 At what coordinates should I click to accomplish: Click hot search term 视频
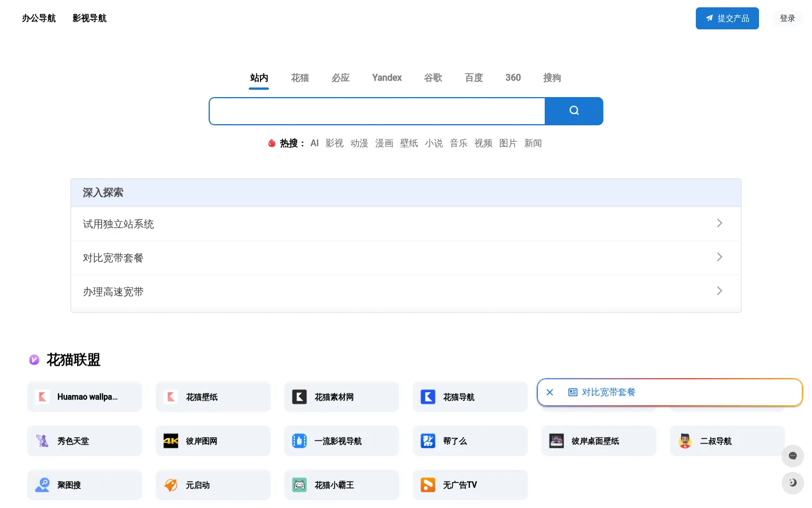[x=483, y=143]
